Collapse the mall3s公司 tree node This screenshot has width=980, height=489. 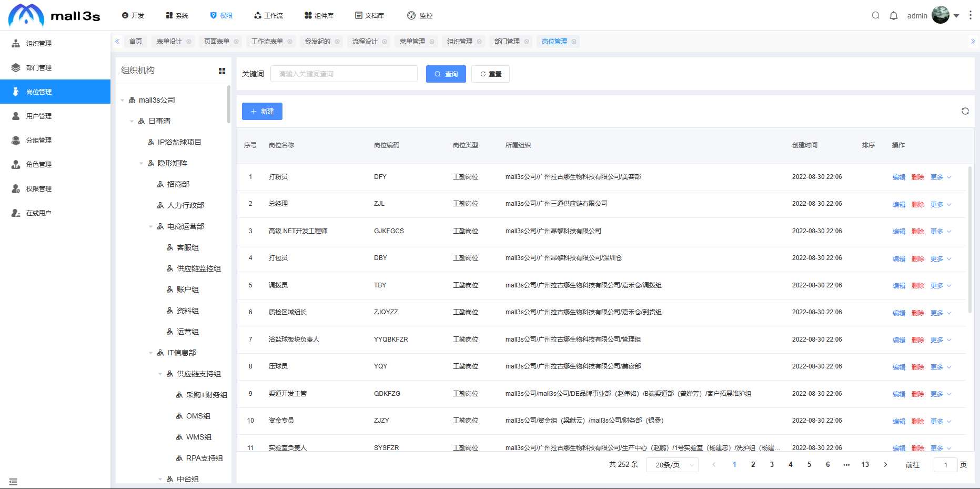pyautogui.click(x=123, y=100)
